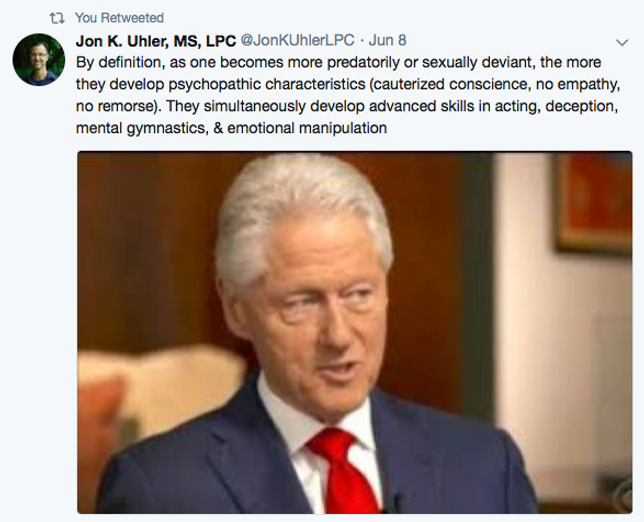This screenshot has height=522, width=644.
Task: Click the words emotional manipulation in the tweet
Action: [x=307, y=128]
